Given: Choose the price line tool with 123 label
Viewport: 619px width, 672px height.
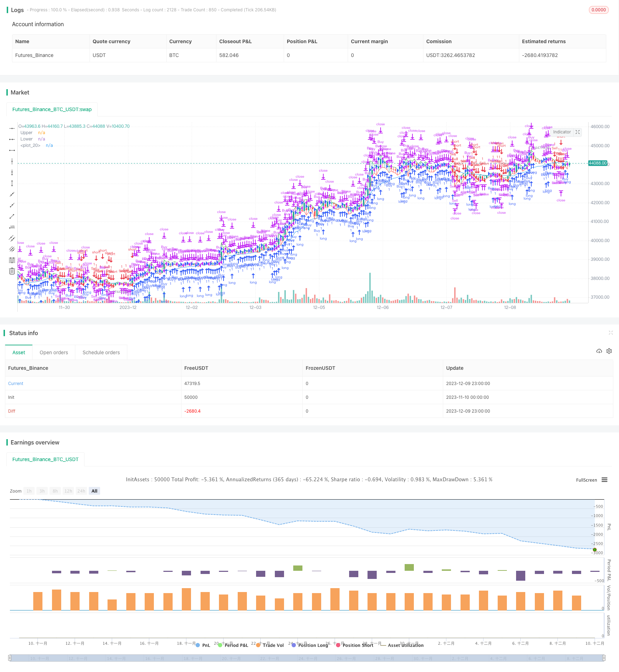Looking at the screenshot, I should coord(12,227).
